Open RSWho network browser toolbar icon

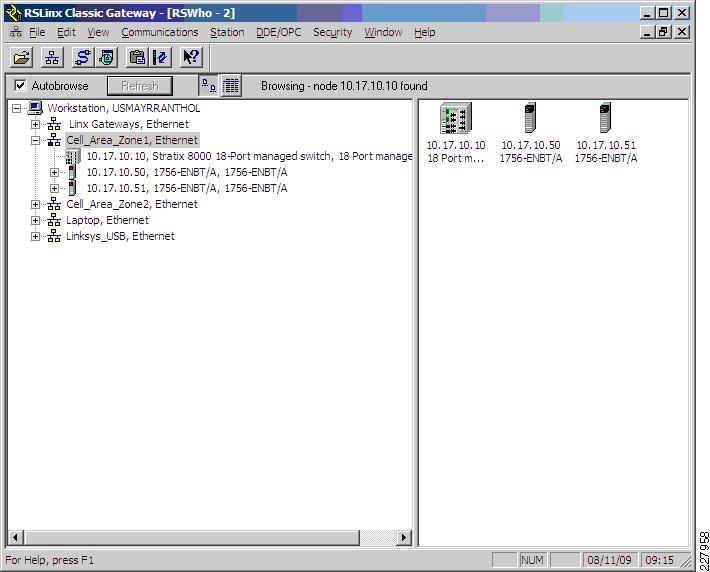pyautogui.click(x=52, y=58)
